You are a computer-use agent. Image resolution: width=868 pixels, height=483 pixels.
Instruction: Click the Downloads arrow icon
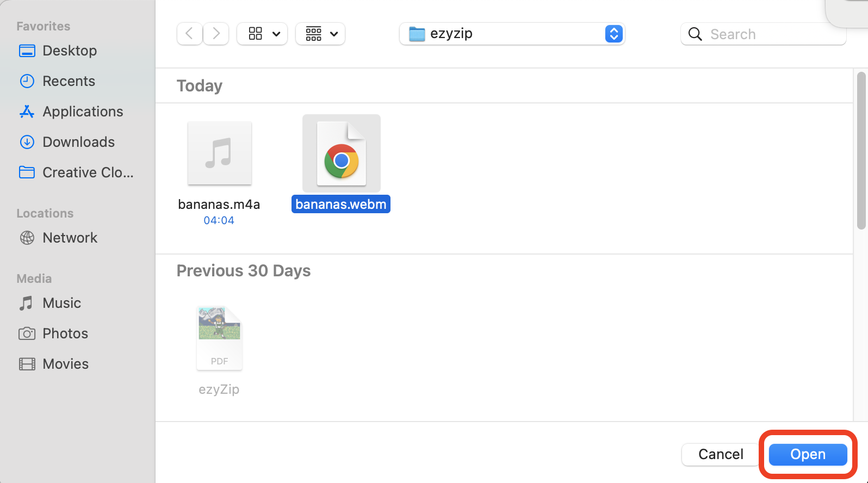point(27,142)
